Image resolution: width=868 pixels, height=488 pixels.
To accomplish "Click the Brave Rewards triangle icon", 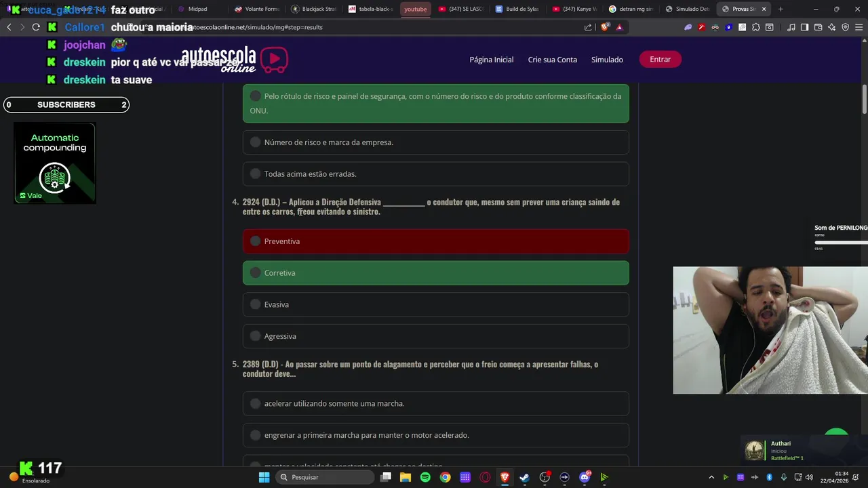I will point(620,27).
